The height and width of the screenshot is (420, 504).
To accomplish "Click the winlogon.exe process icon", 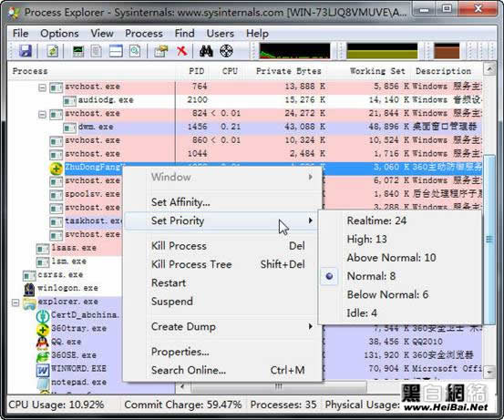I will (29, 289).
